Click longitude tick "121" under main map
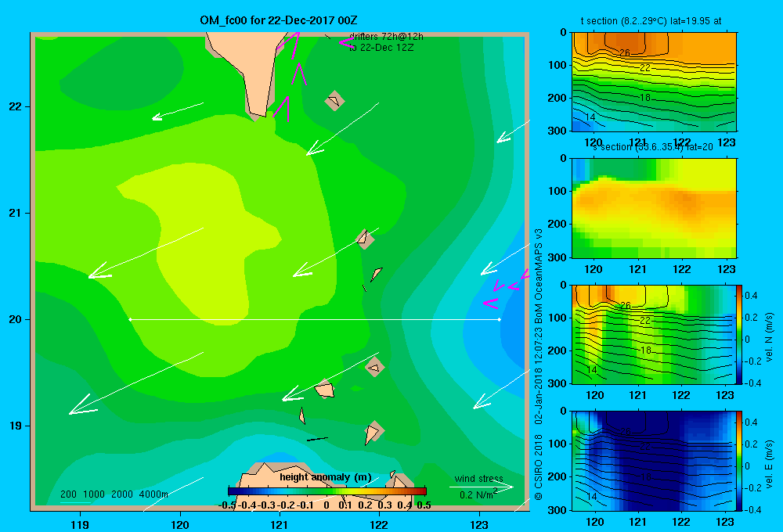Screen dimensions: 783x532 tap(280, 524)
